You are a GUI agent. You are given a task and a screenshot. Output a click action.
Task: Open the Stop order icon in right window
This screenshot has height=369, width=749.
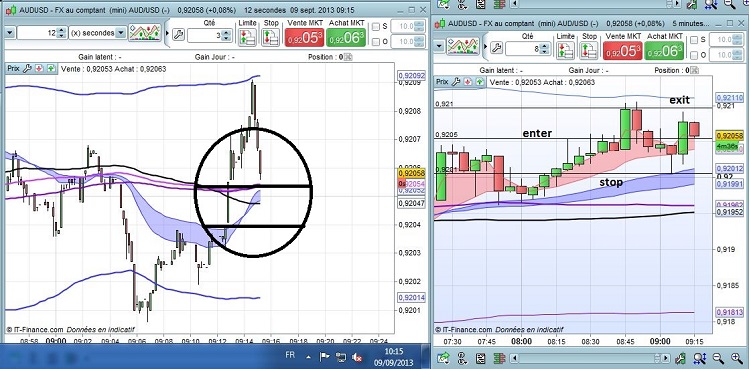click(588, 51)
